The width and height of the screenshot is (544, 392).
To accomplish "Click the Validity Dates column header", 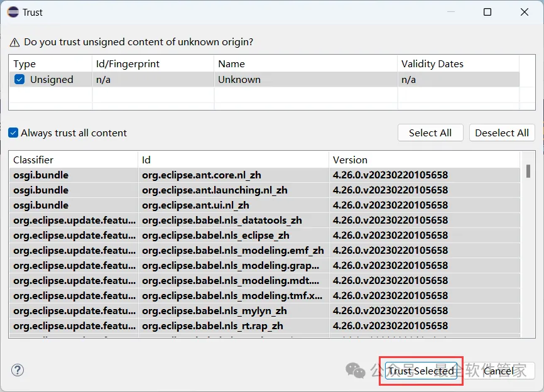I will 459,64.
